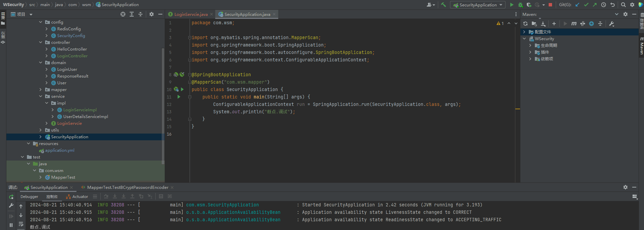Reload all Maven projects
The image size is (644, 230).
pos(525,24)
